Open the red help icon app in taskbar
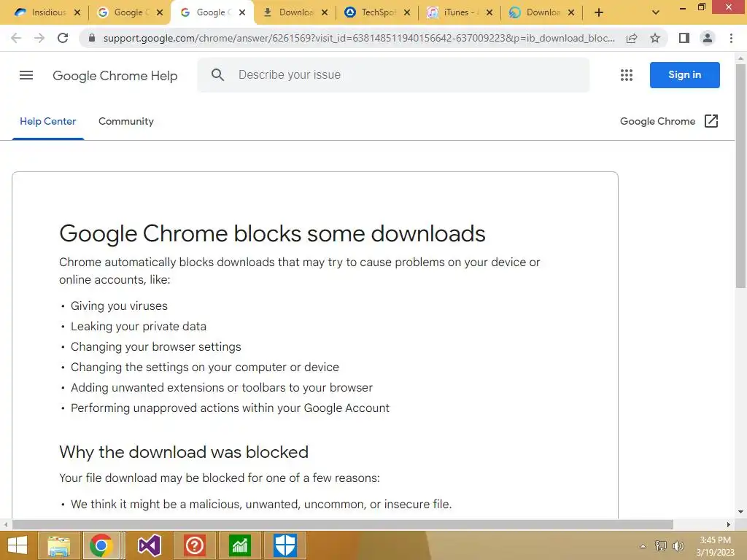This screenshot has width=747, height=560. 194,545
